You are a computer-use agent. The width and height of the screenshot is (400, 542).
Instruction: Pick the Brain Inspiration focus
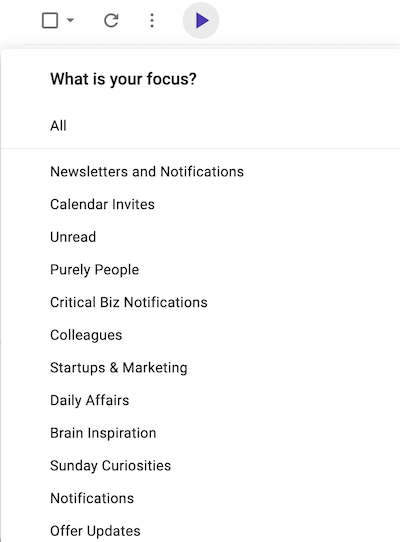(201, 433)
